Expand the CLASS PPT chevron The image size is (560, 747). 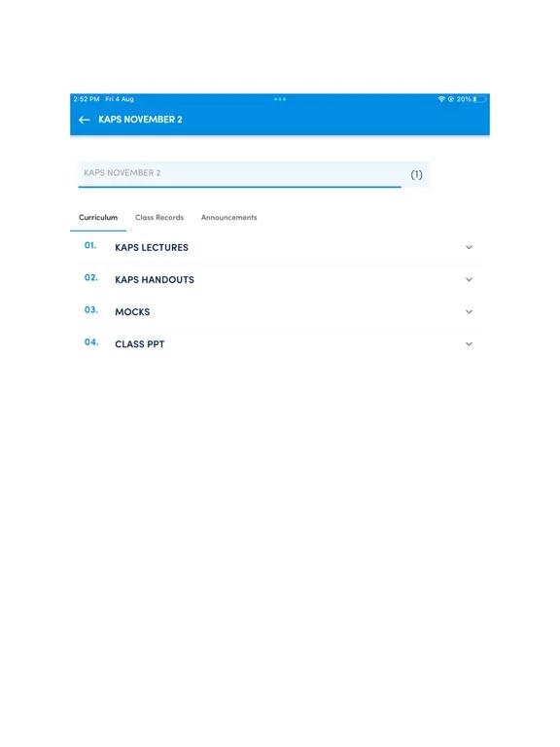pos(469,344)
